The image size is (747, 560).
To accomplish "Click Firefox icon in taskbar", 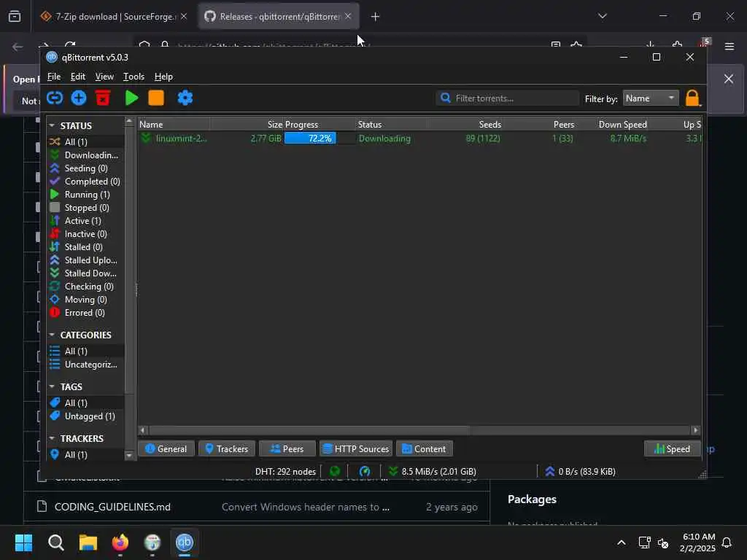I will tap(120, 542).
